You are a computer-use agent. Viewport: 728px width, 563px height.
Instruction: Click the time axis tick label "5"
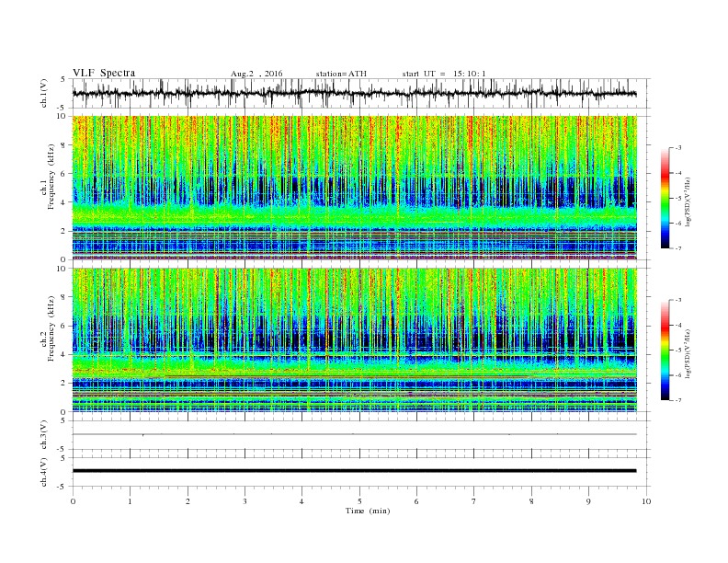click(359, 501)
